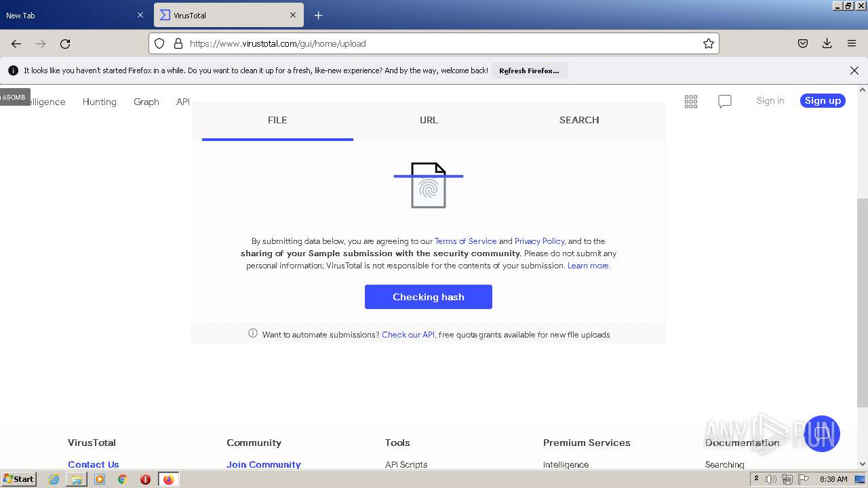868x488 pixels.
Task: Open Google Chrome from the taskbar
Action: pyautogui.click(x=122, y=479)
